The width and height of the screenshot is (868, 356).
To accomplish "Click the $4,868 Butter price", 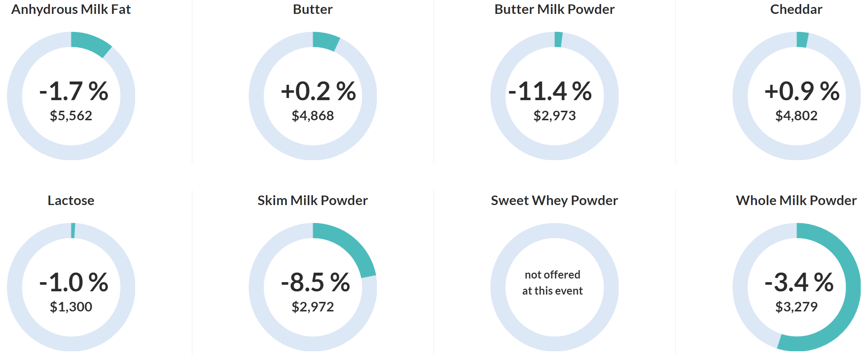I will (x=313, y=115).
